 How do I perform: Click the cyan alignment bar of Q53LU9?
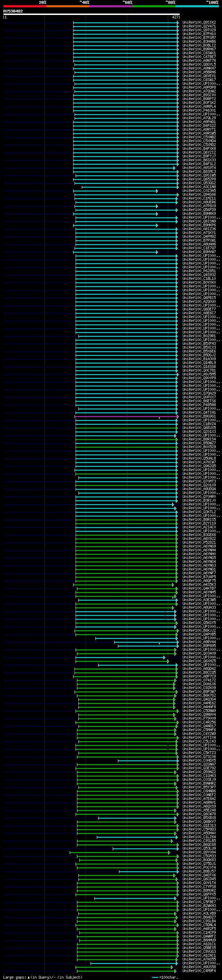pos(145,849)
